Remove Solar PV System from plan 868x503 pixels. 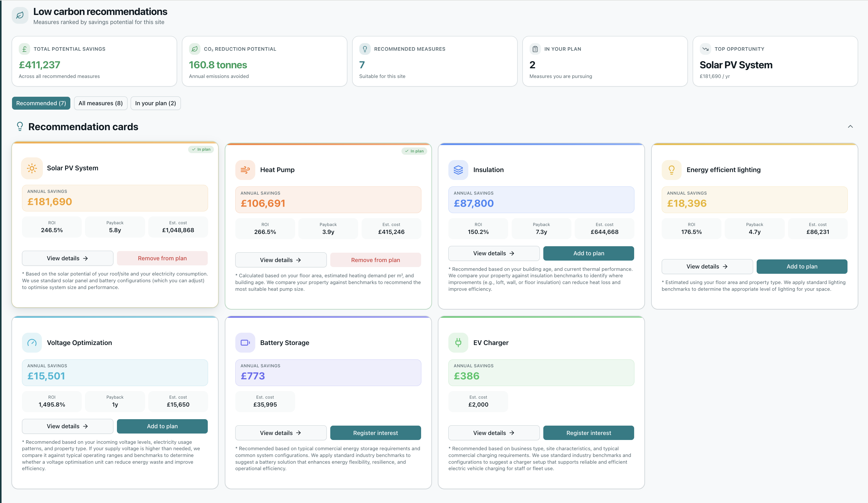[162, 259]
